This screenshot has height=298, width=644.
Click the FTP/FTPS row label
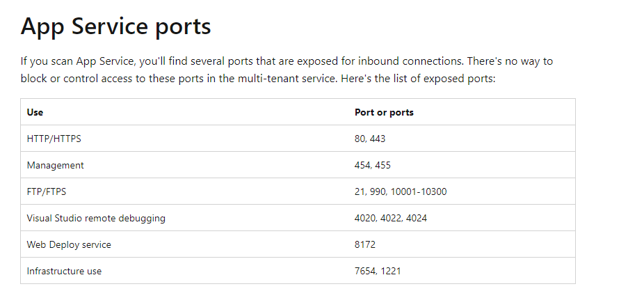(x=47, y=191)
